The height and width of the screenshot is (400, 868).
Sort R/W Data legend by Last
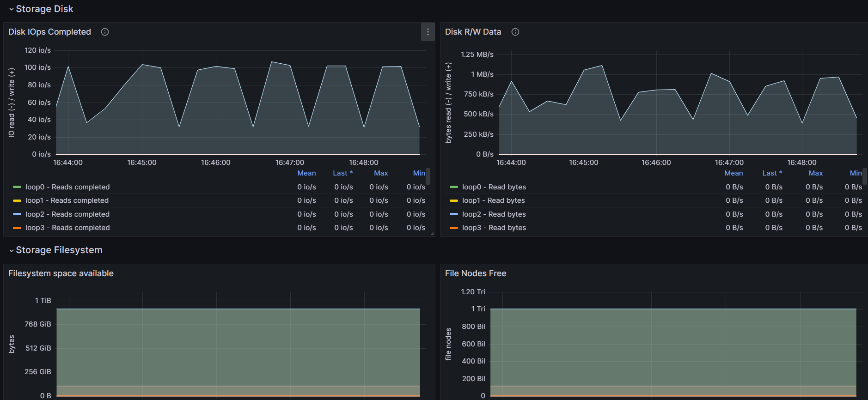point(772,173)
